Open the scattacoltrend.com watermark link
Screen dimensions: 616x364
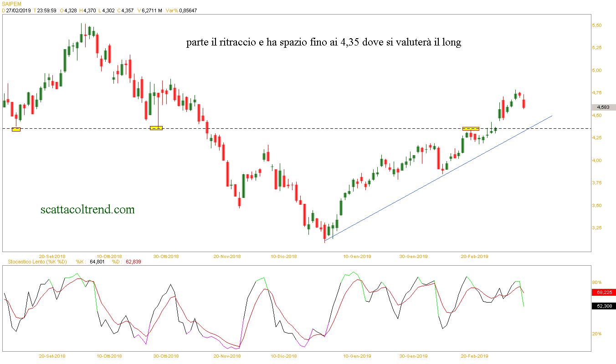tap(87, 210)
